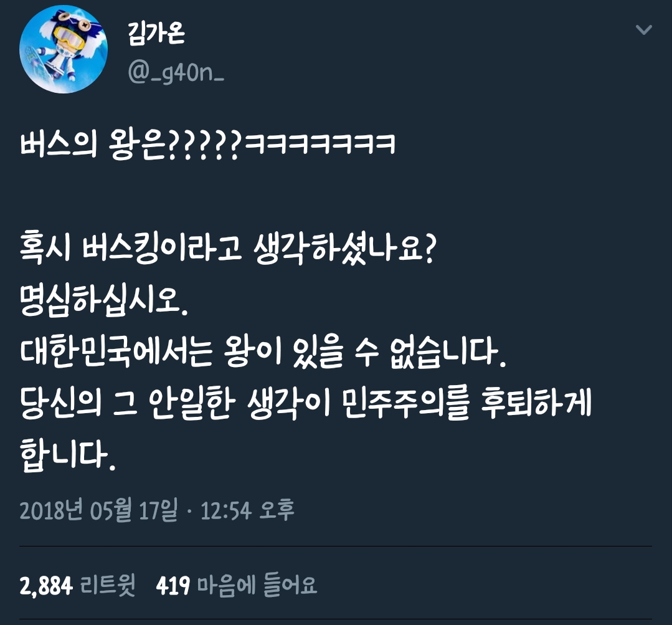
Task: Visit the @_g40n_ handle profile
Action: 176,73
